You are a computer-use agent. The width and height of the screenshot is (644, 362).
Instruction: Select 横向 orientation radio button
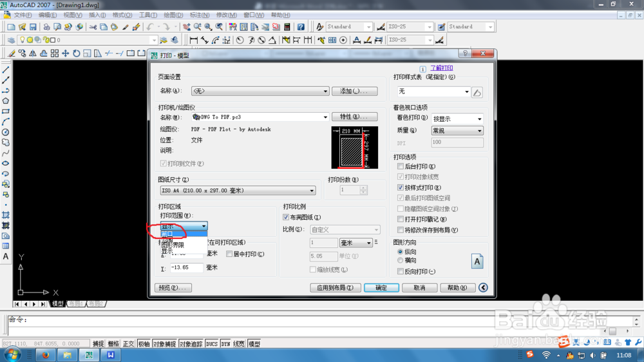(400, 260)
